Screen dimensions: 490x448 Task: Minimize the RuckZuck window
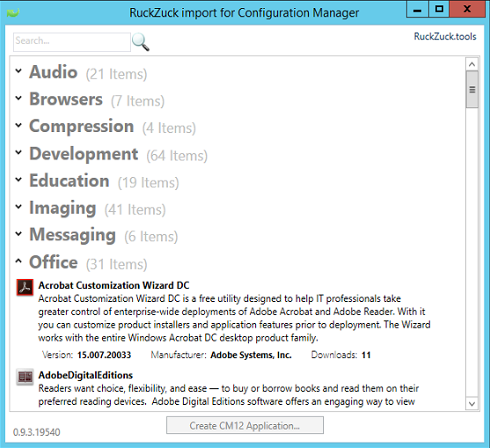tap(417, 10)
